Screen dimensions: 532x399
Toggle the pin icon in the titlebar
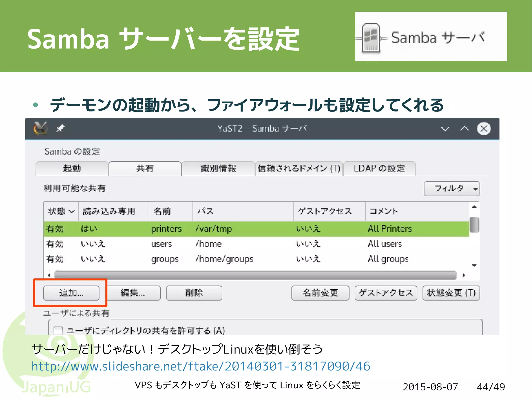click(x=60, y=128)
